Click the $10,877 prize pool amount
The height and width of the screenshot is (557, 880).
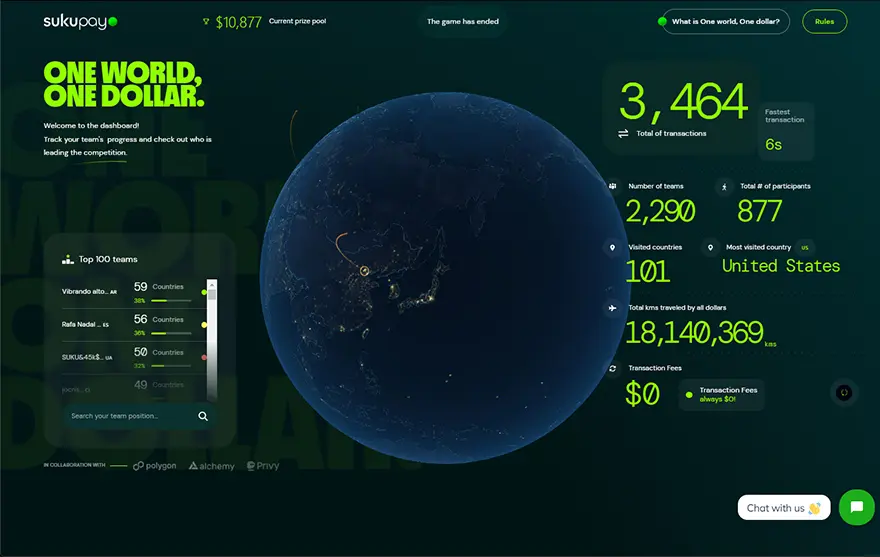pos(239,22)
